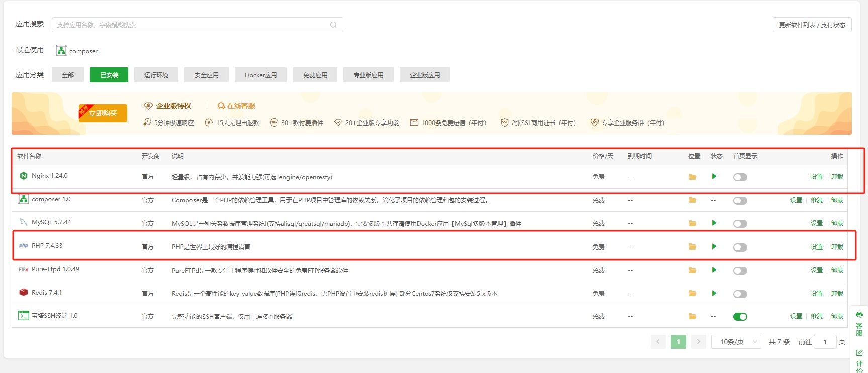The height and width of the screenshot is (373, 868).
Task: Click page number 1 button
Action: click(x=678, y=342)
